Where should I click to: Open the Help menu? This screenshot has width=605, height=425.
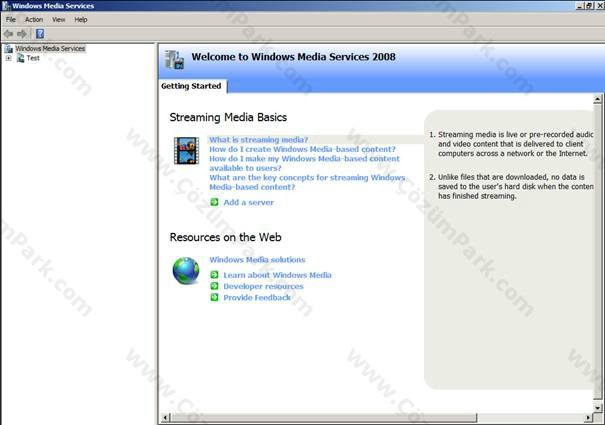pyautogui.click(x=81, y=19)
